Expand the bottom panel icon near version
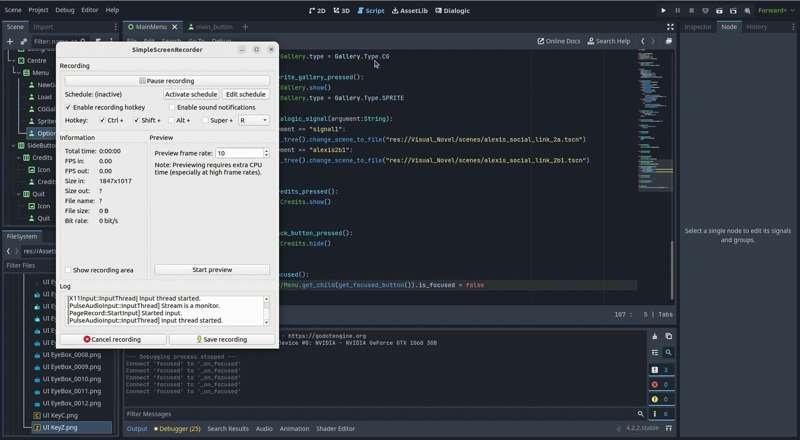This screenshot has width=800, height=440. (669, 428)
